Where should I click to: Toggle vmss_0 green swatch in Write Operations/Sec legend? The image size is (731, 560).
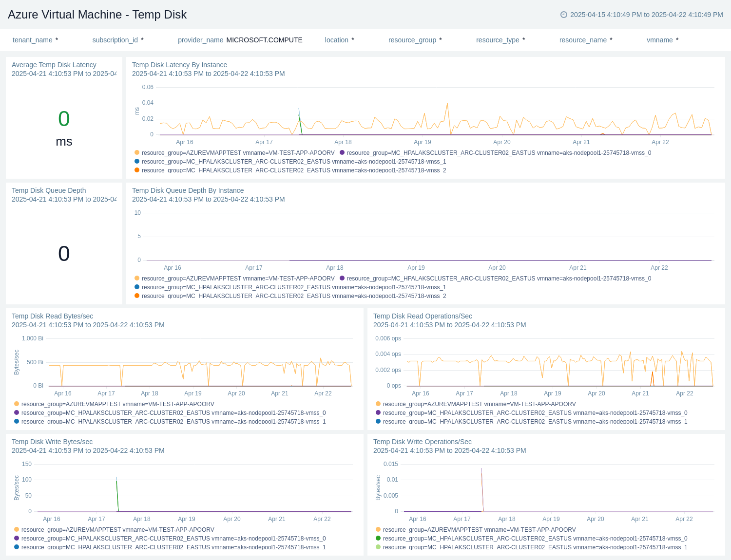[x=378, y=538]
